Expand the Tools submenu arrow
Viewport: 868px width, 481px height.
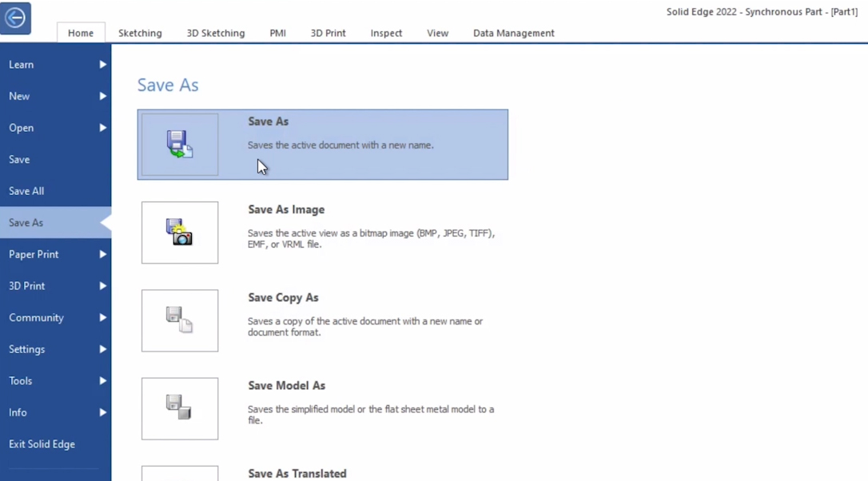[102, 381]
